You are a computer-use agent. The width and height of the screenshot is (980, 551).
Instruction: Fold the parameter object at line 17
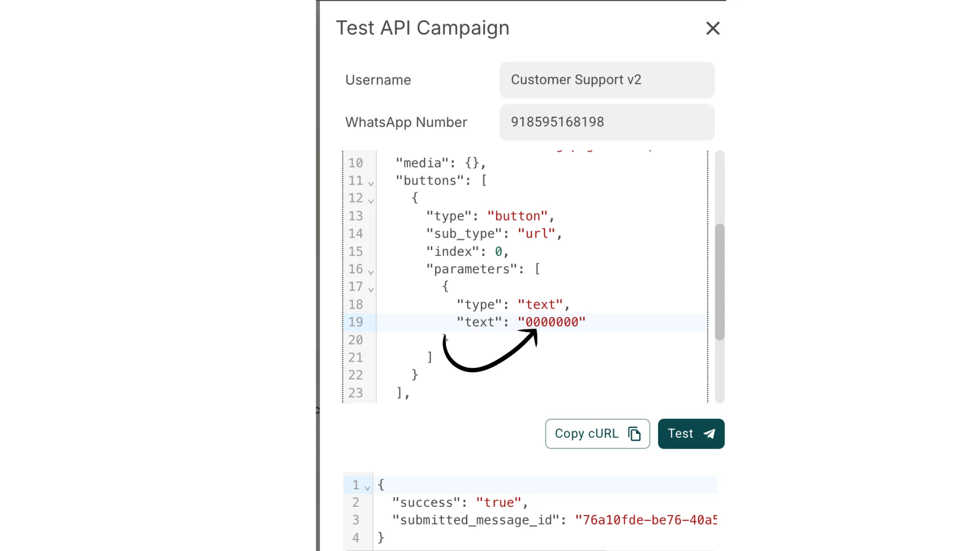(x=371, y=288)
